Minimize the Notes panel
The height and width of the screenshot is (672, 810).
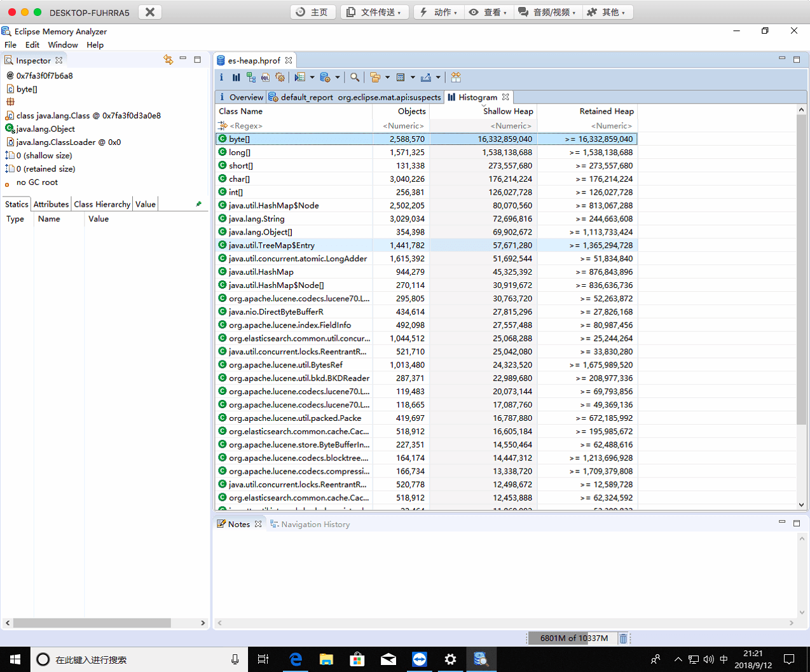click(782, 523)
